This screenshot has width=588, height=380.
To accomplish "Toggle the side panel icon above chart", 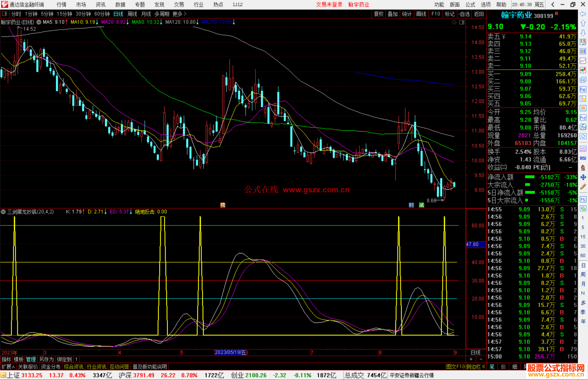I will click(x=462, y=22).
